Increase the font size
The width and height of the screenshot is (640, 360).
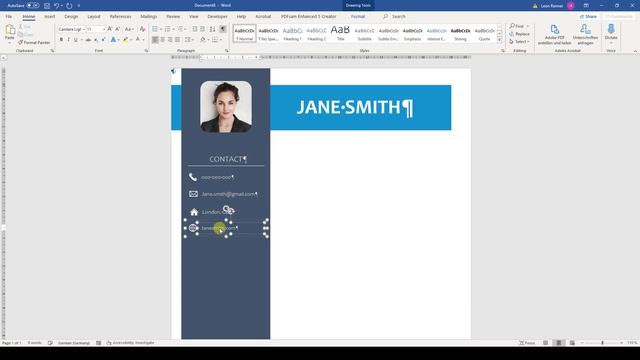click(110, 29)
